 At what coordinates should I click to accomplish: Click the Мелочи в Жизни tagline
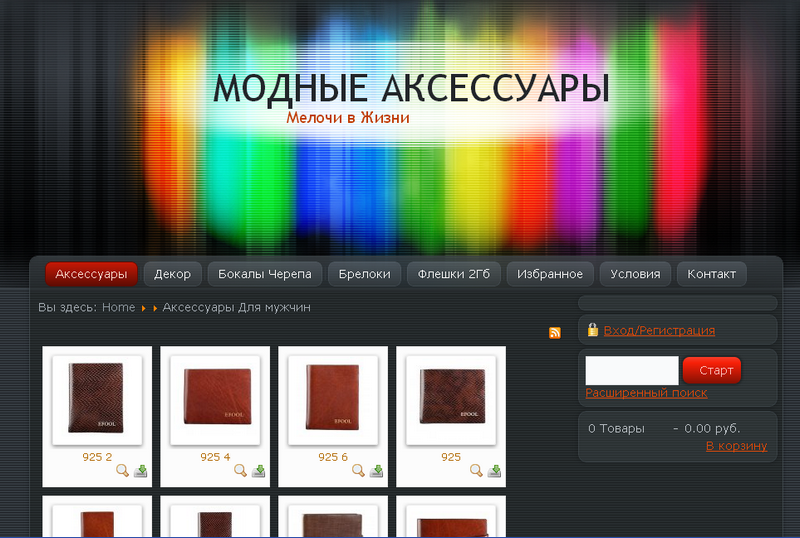[347, 117]
